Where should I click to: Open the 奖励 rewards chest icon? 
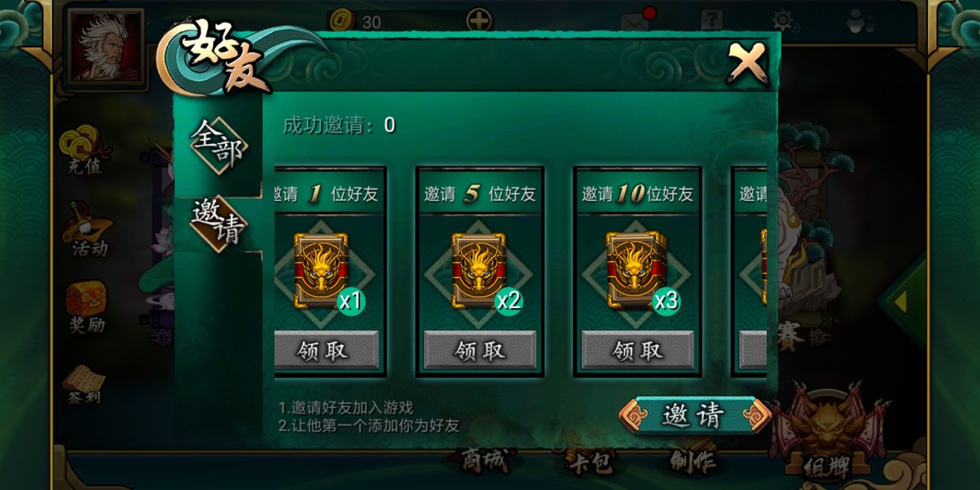tap(86, 307)
